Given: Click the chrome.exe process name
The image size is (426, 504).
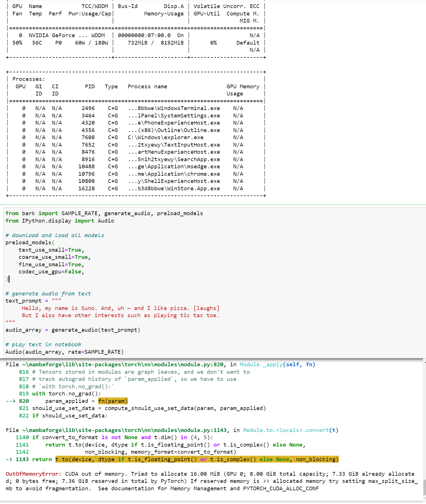Looking at the screenshot, I should coord(174,174).
